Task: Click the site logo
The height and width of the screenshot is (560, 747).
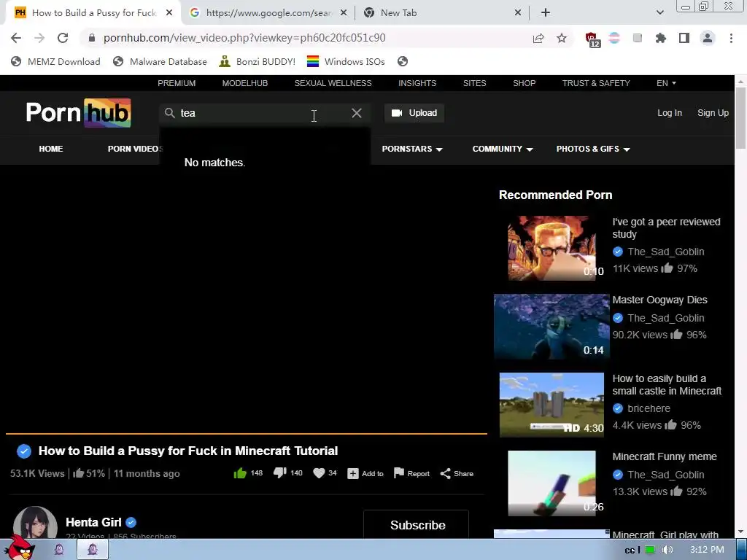Action: [x=79, y=113]
